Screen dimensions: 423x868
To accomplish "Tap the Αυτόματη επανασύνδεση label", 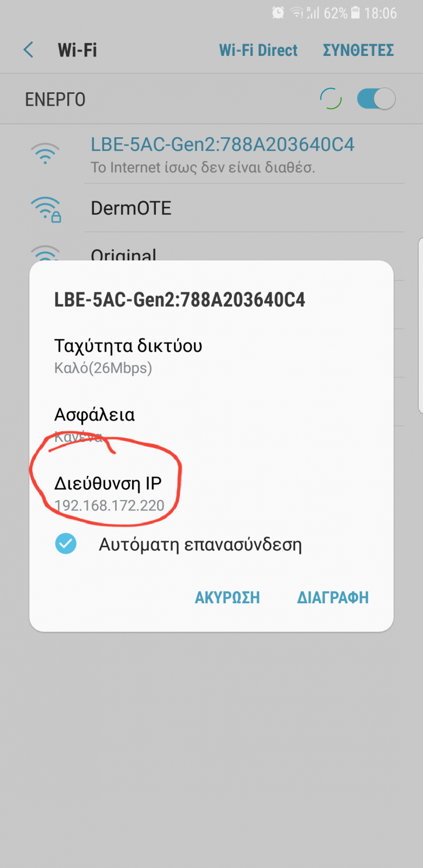I will [200, 544].
